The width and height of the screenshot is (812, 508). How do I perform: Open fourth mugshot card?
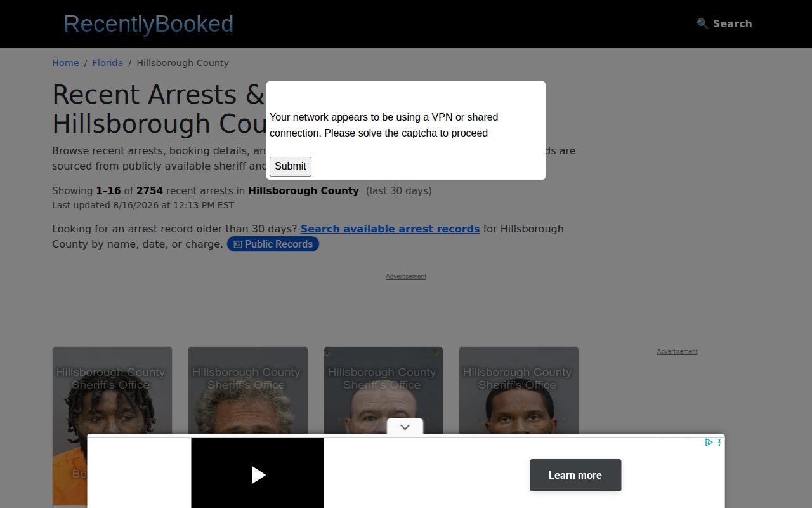coord(519,391)
